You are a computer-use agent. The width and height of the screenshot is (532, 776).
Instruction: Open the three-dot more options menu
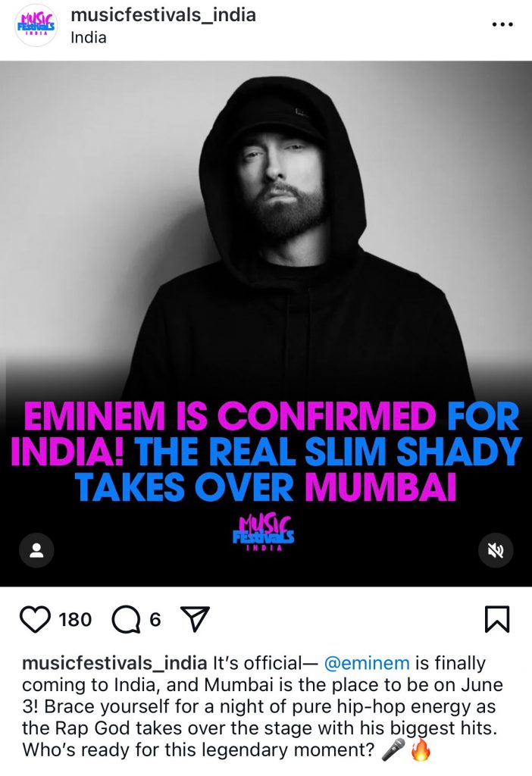click(502, 24)
